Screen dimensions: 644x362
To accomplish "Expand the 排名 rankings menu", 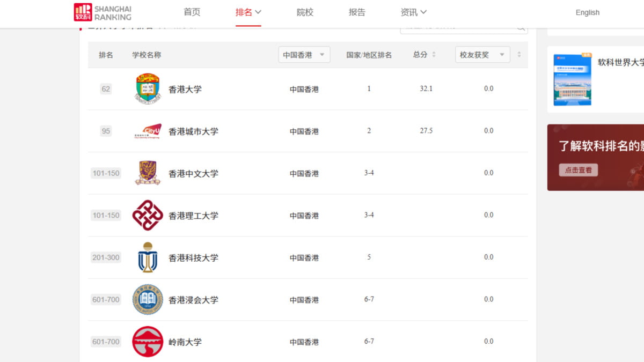I will [248, 12].
